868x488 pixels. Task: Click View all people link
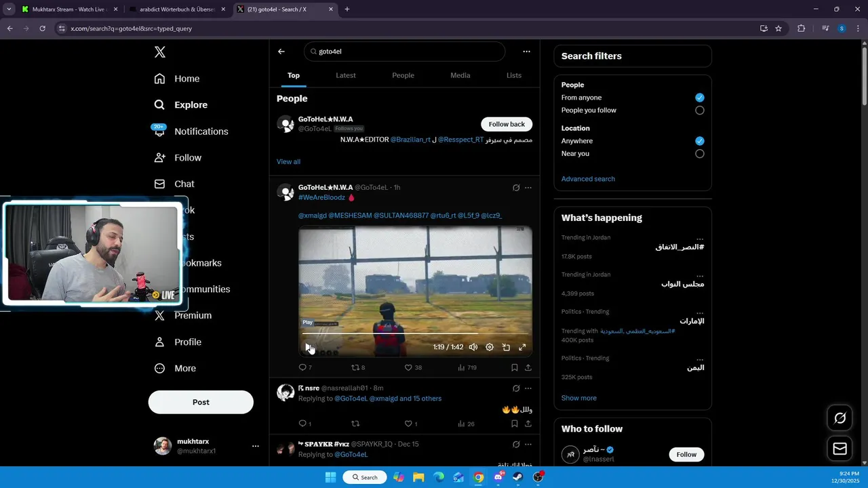(288, 161)
